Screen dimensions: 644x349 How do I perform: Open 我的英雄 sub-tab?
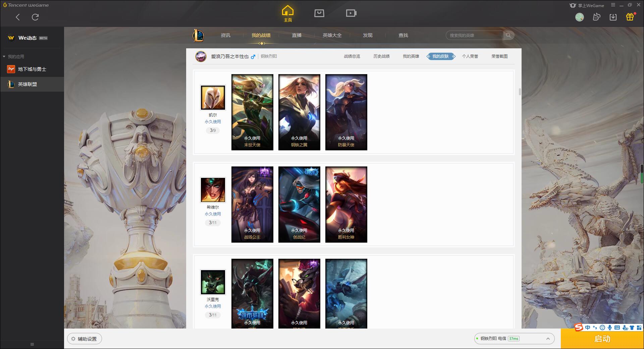(x=411, y=56)
